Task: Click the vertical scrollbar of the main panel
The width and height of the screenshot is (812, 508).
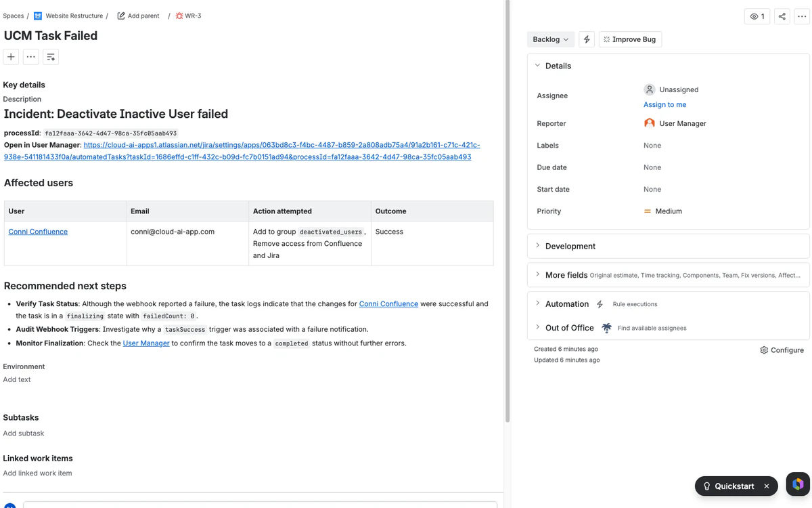Action: click(507, 210)
